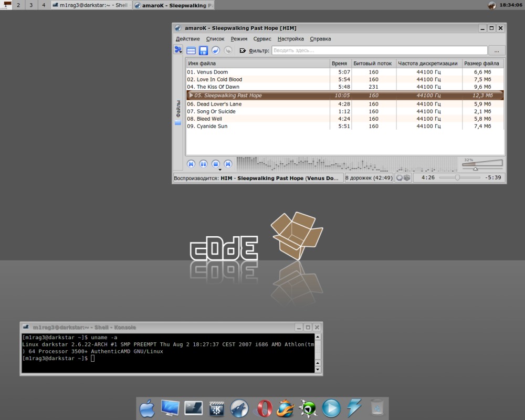Open the Список menu
The height and width of the screenshot is (420, 525).
pos(215,39)
